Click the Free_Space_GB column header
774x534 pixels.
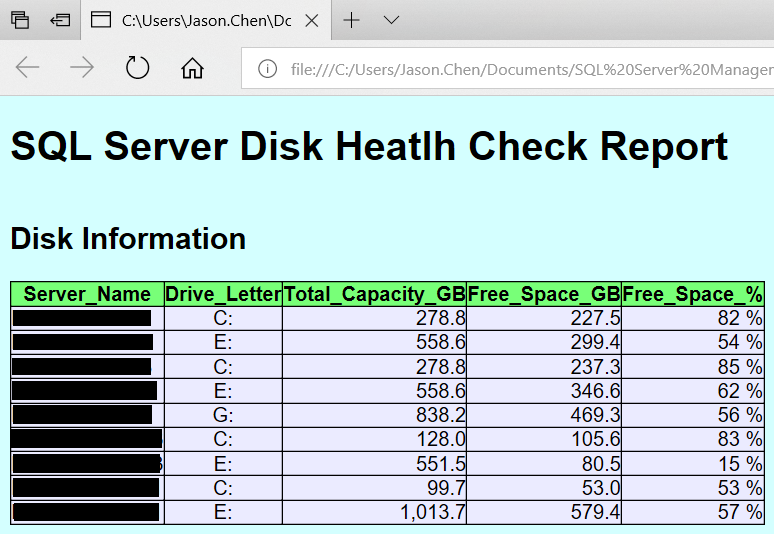[x=544, y=294]
